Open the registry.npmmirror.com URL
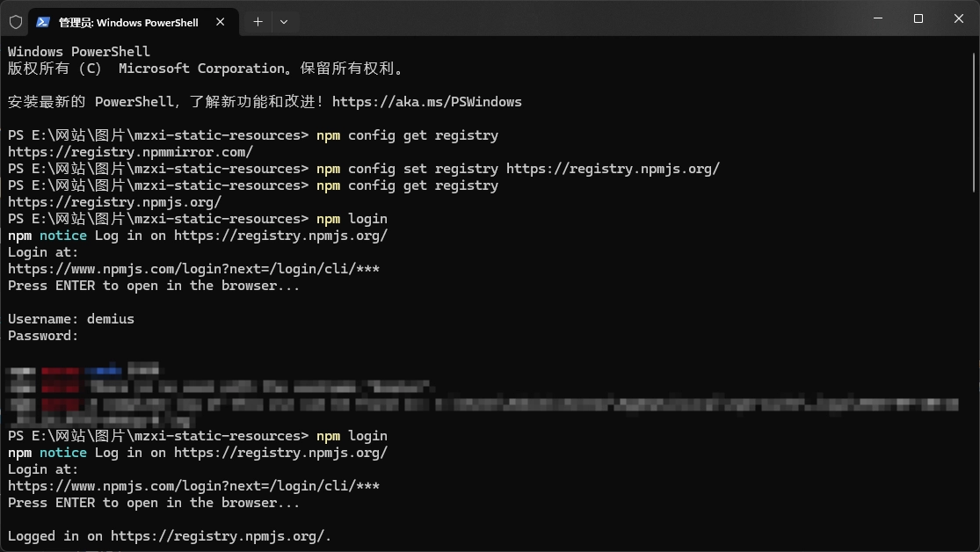980x552 pixels. pos(130,152)
